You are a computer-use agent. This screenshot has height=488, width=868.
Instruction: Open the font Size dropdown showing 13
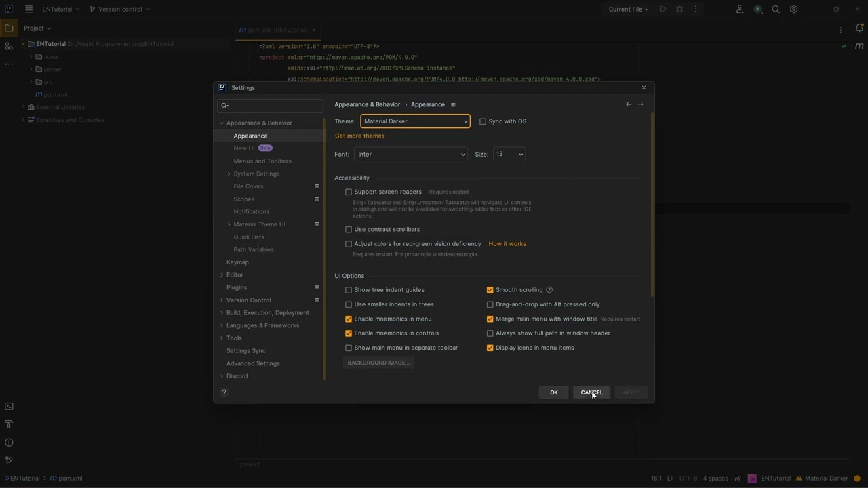(509, 155)
